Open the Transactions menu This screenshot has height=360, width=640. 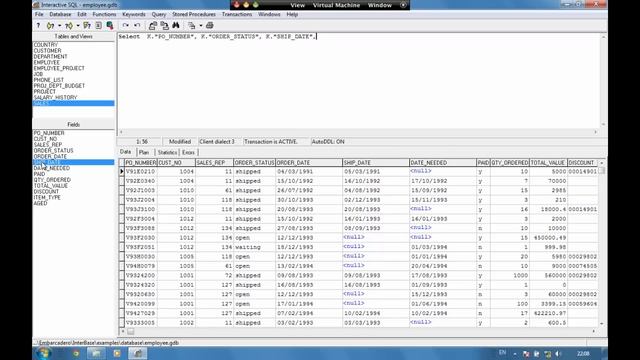pos(237,14)
